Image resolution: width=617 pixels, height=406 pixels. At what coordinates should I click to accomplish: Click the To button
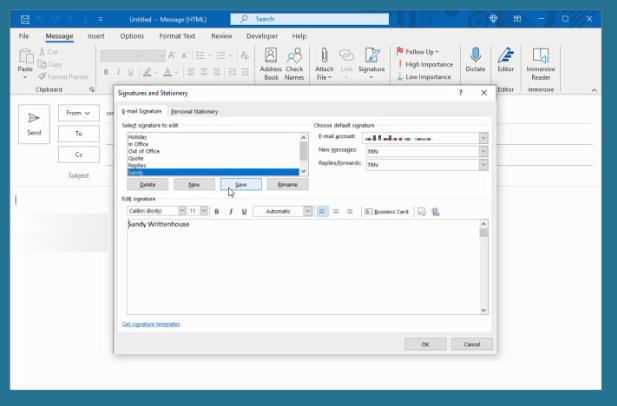79,133
